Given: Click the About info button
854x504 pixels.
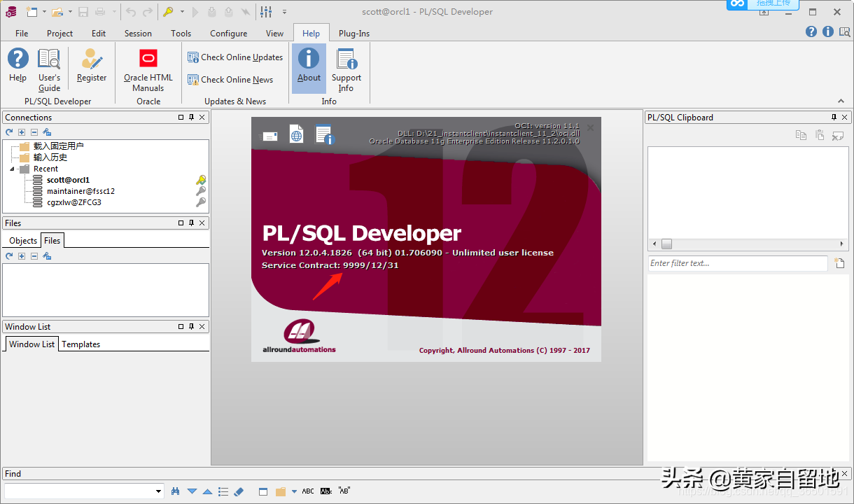Looking at the screenshot, I should [x=309, y=69].
